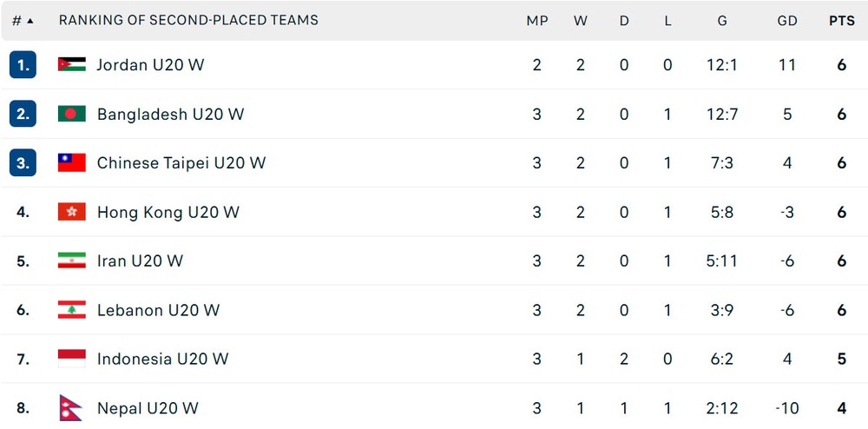
Task: Click the Bangladesh flag icon
Action: 72,114
